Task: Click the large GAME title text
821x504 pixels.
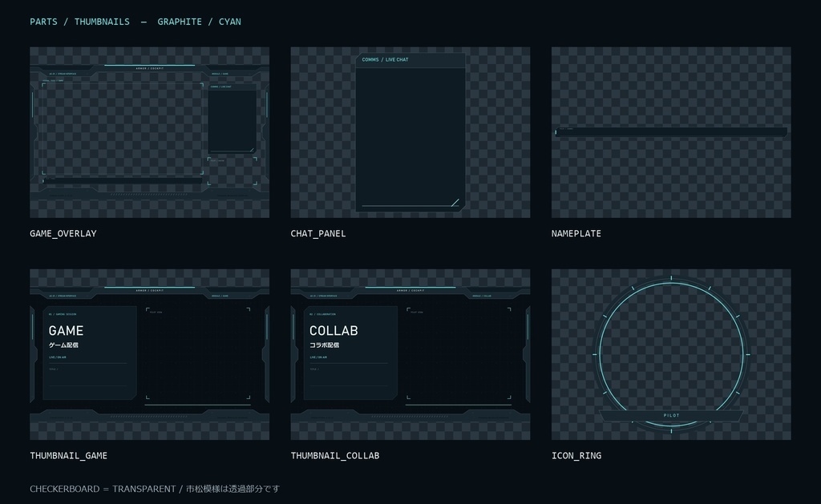Action: coord(66,331)
